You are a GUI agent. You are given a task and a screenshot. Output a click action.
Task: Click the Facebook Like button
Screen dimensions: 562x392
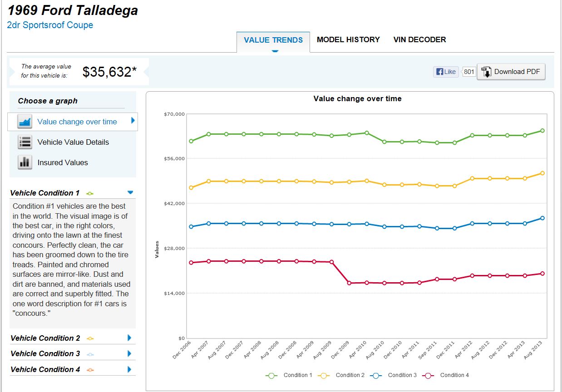click(x=446, y=72)
